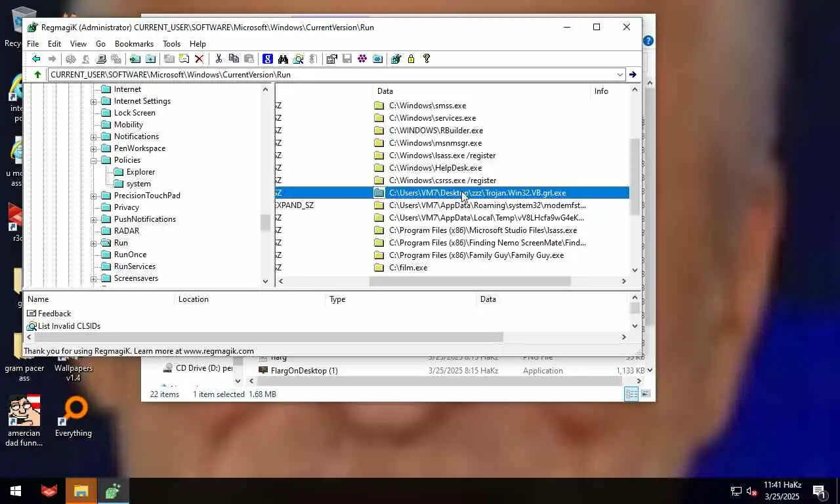Expand the PushNotifications tree node
This screenshot has height=504, width=840.
pos(93,219)
